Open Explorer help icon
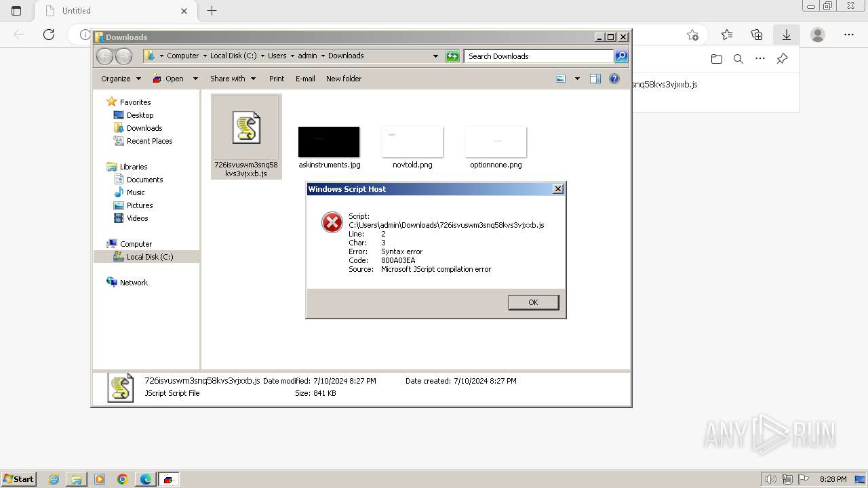Viewport: 868px width, 488px height. [x=614, y=79]
